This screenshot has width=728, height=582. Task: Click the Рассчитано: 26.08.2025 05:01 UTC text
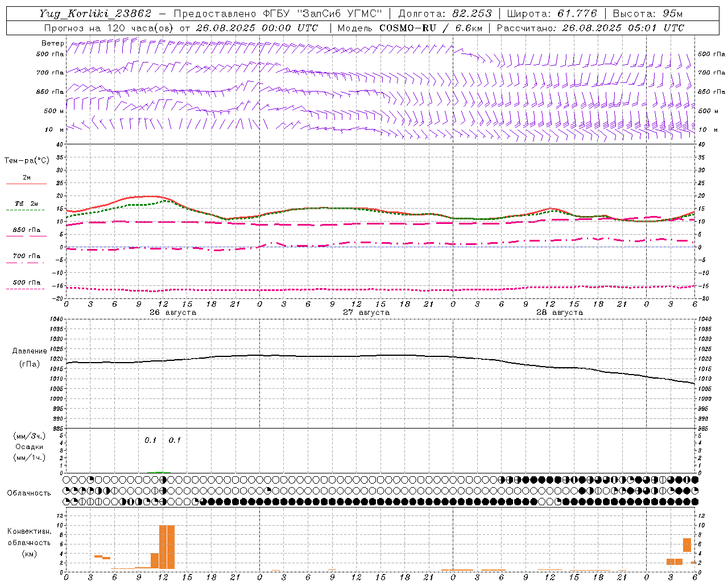click(590, 28)
